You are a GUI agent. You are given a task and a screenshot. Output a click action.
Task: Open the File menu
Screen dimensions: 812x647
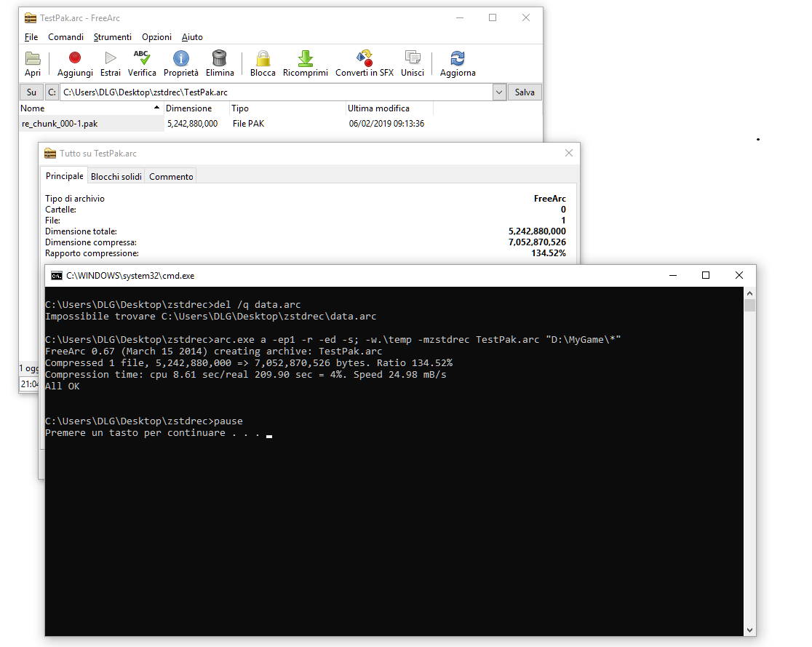click(x=31, y=37)
